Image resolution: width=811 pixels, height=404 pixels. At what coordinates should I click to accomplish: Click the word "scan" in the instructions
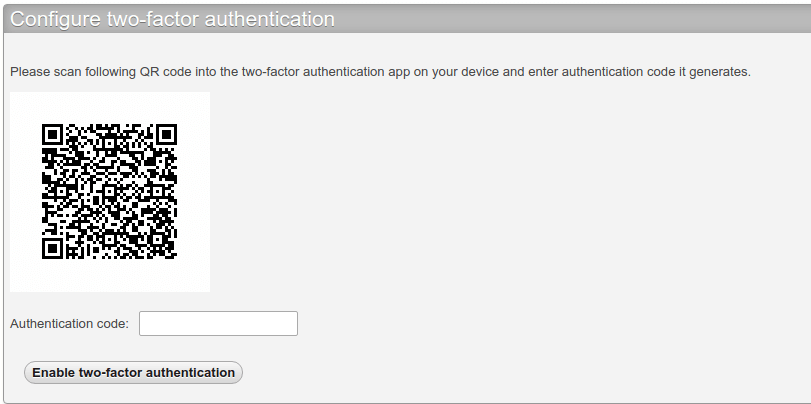(x=64, y=72)
